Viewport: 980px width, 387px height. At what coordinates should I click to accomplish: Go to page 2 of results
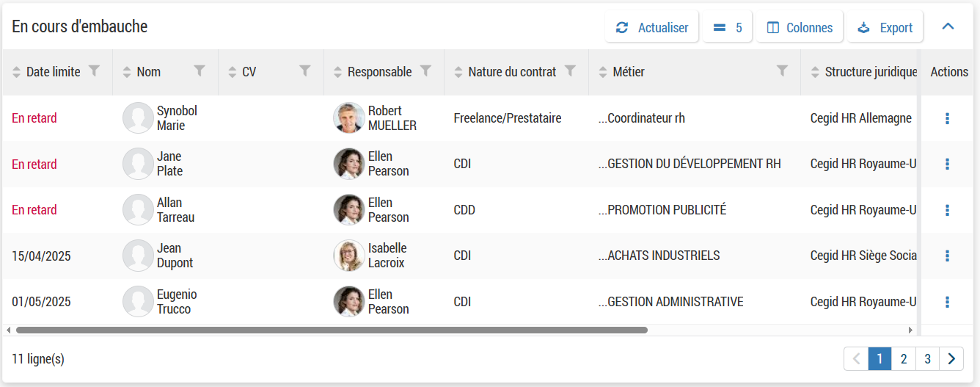(904, 359)
